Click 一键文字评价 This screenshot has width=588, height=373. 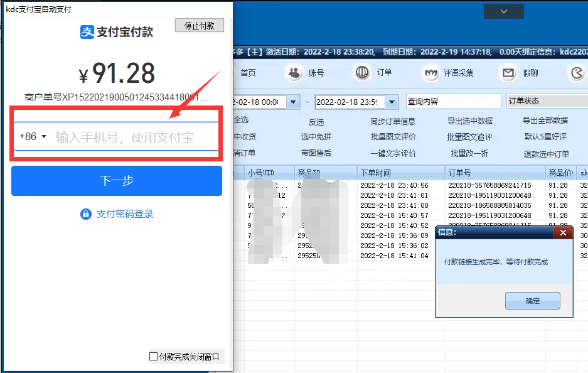(393, 153)
